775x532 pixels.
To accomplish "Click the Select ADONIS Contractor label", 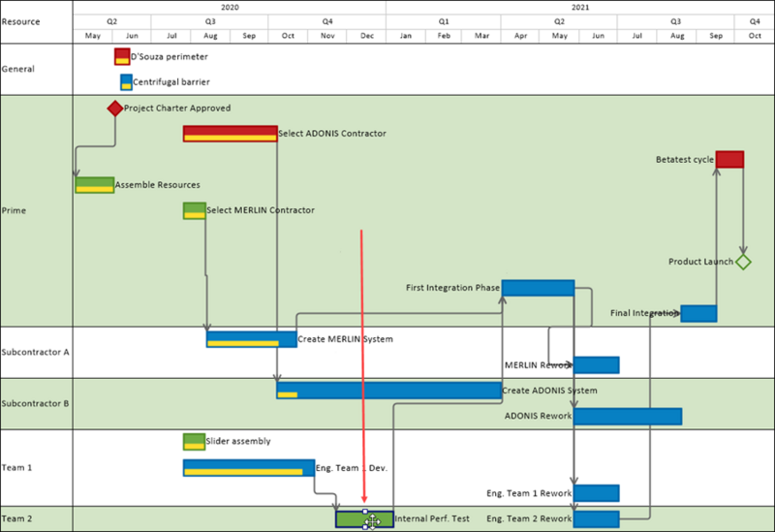I will tap(332, 134).
